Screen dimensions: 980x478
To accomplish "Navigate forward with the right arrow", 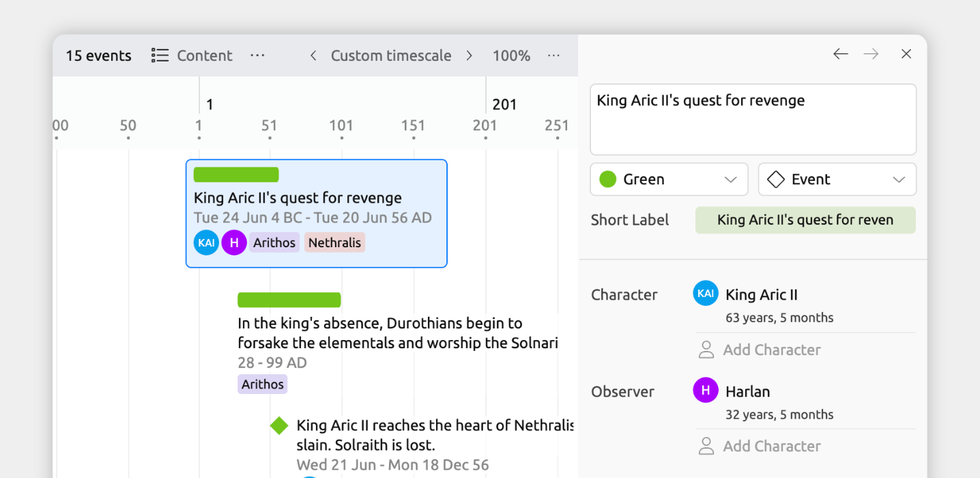I will coord(871,54).
